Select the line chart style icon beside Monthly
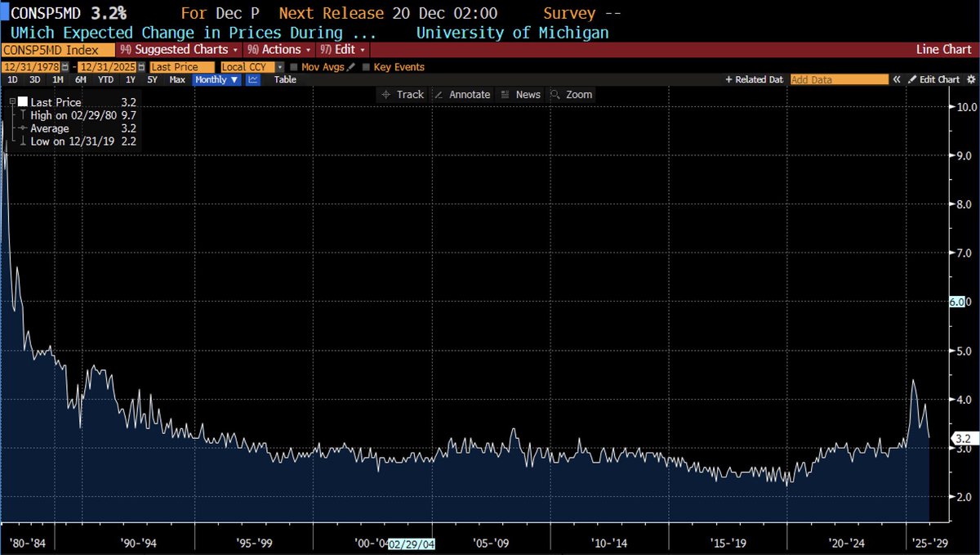Screen dimensions: 980x555 click(252, 79)
